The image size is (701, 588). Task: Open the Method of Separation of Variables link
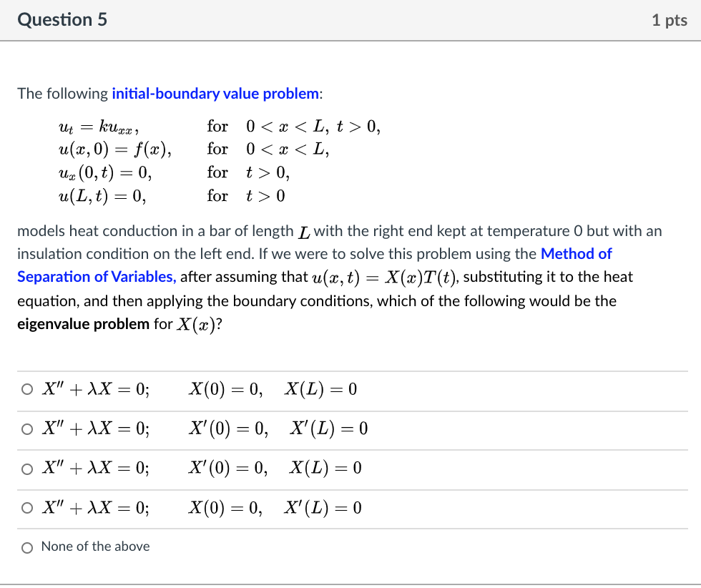[577, 253]
